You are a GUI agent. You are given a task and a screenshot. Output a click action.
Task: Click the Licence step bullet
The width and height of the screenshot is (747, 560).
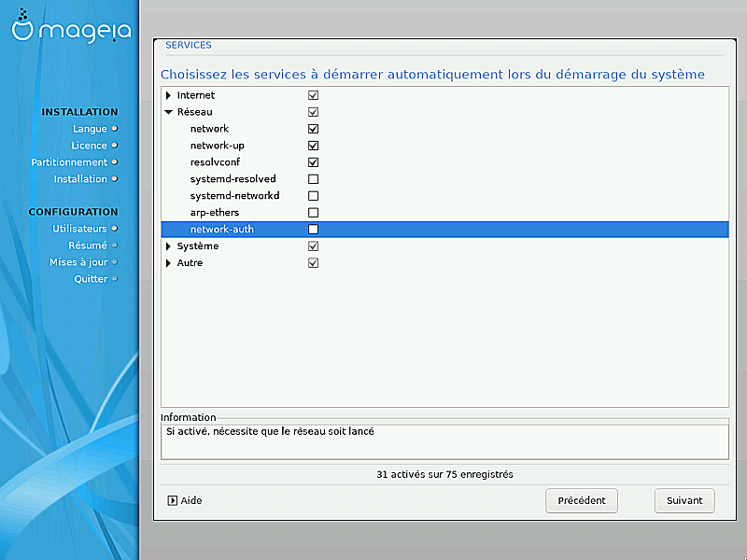114,146
